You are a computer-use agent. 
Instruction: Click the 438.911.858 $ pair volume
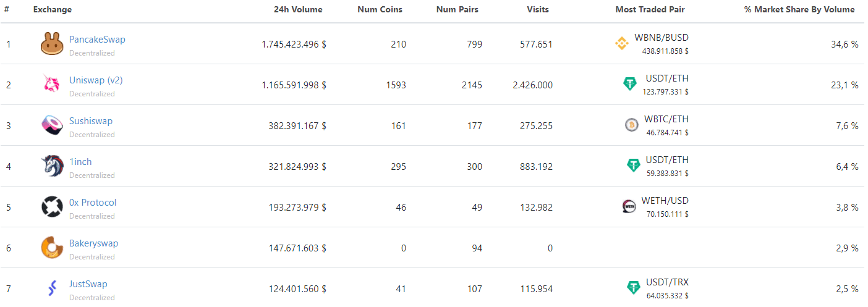click(x=665, y=51)
